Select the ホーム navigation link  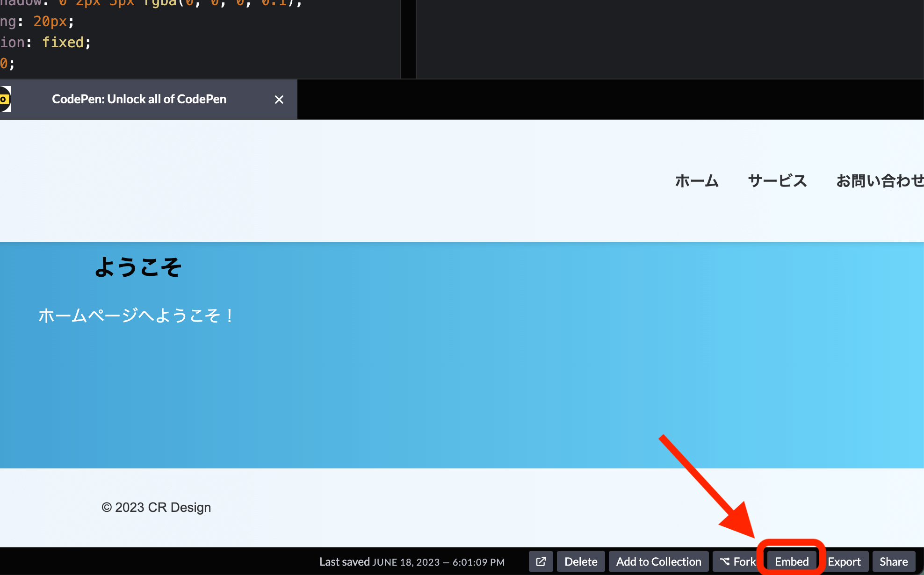click(697, 181)
